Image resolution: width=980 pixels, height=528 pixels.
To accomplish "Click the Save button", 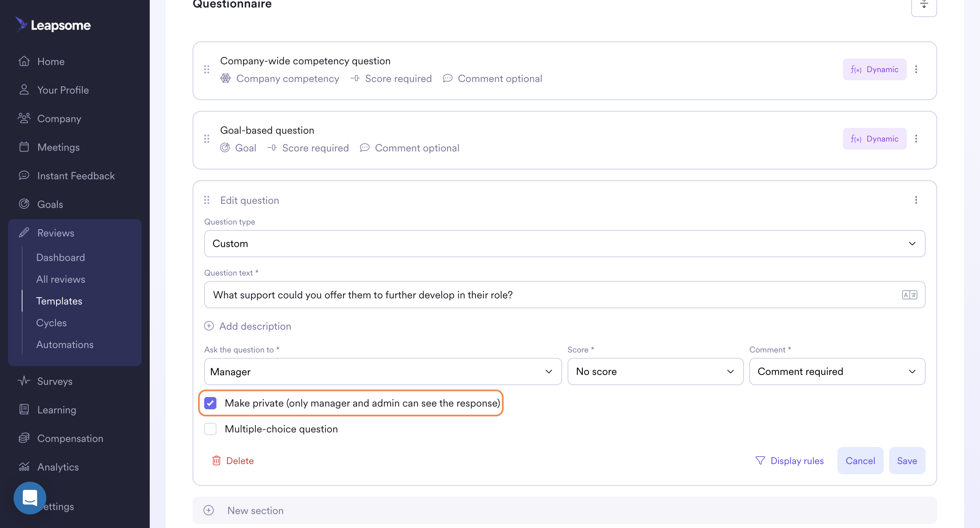I will (x=907, y=461).
